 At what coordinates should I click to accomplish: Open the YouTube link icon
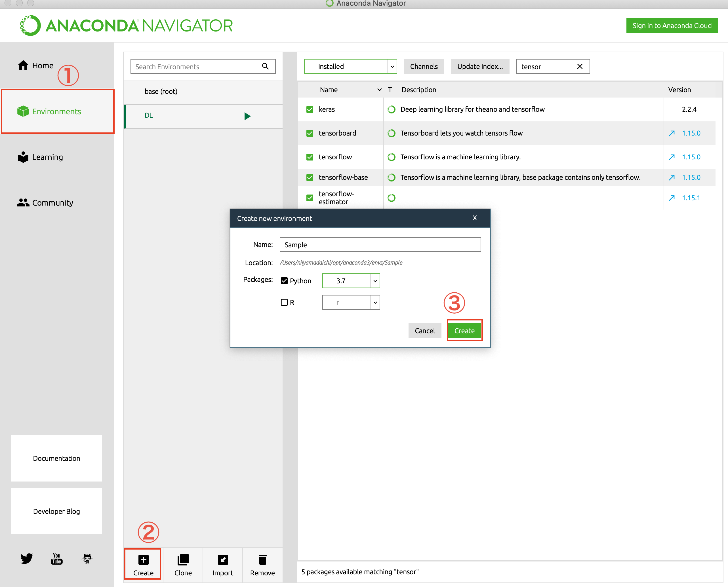point(56,558)
